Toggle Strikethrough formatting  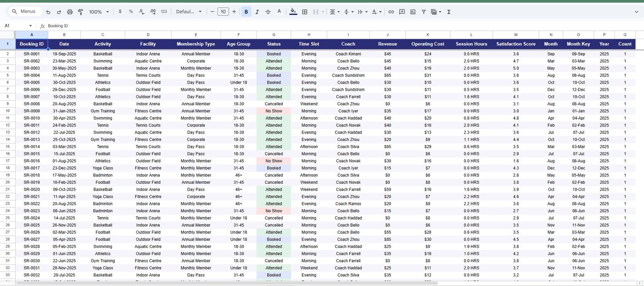pos(268,12)
